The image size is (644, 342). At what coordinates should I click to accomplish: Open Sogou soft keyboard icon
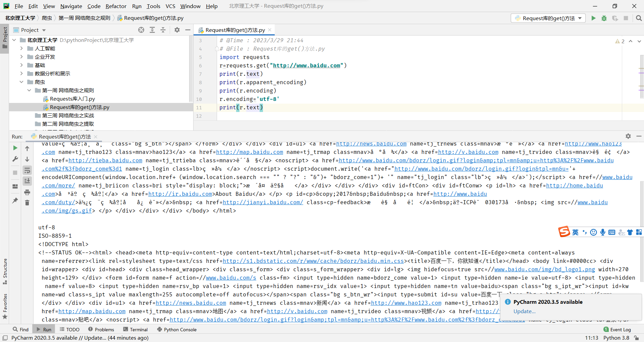tap(612, 232)
